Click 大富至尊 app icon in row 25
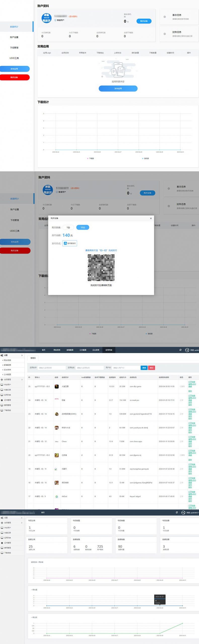The width and height of the screenshot is (199, 644). point(57,386)
